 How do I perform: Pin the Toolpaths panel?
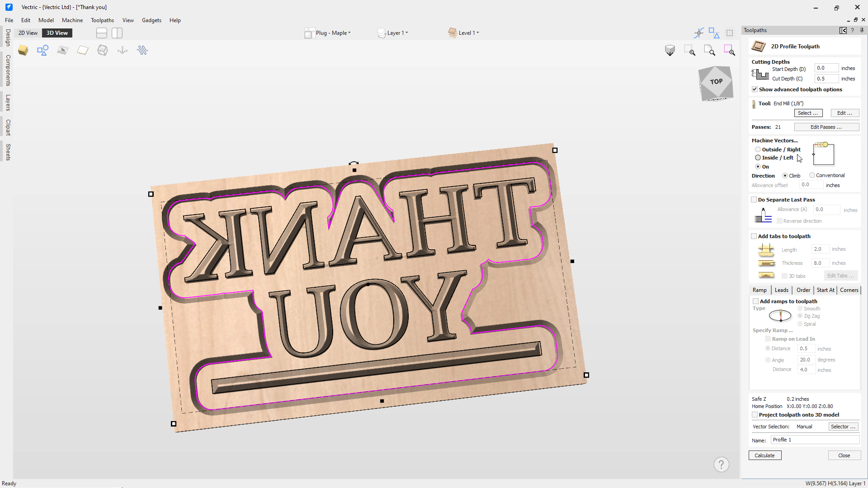click(x=862, y=30)
